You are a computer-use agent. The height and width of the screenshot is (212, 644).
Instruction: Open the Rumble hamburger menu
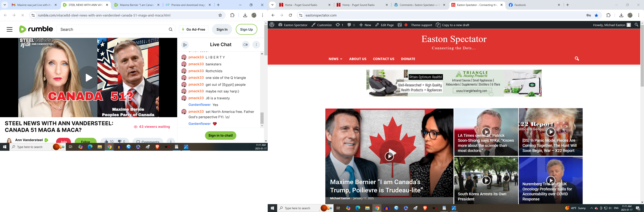(9, 29)
